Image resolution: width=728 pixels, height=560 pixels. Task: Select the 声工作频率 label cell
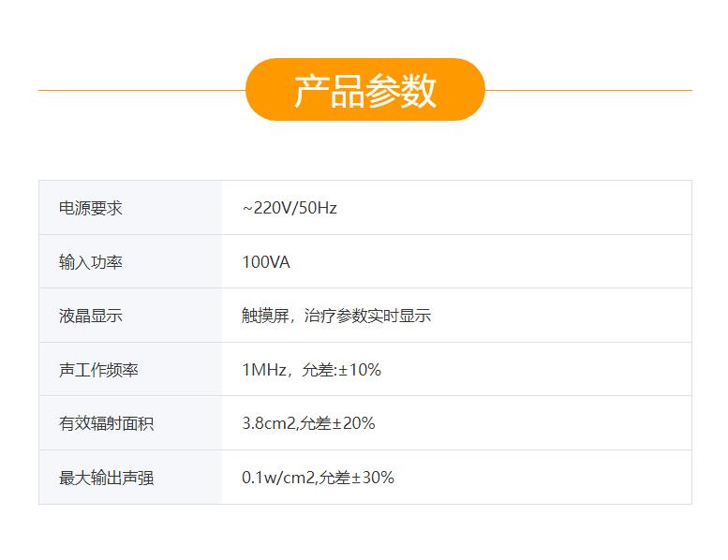tap(98, 370)
